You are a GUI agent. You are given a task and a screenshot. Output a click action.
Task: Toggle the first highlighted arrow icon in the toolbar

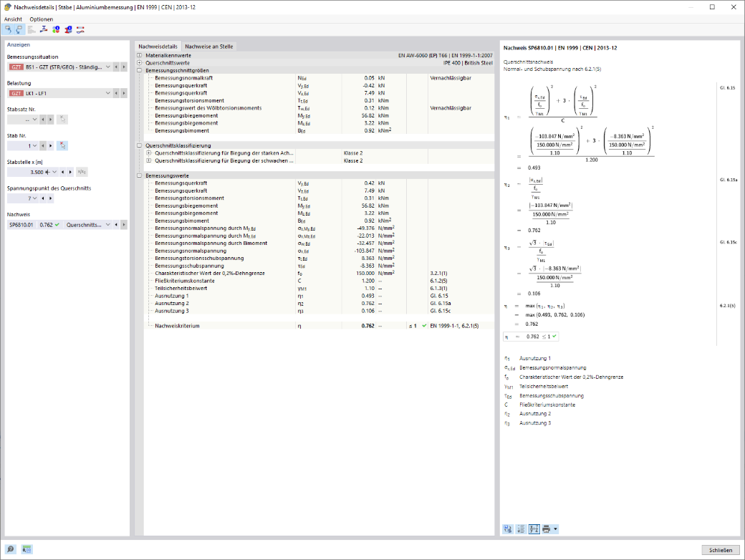coord(8,29)
